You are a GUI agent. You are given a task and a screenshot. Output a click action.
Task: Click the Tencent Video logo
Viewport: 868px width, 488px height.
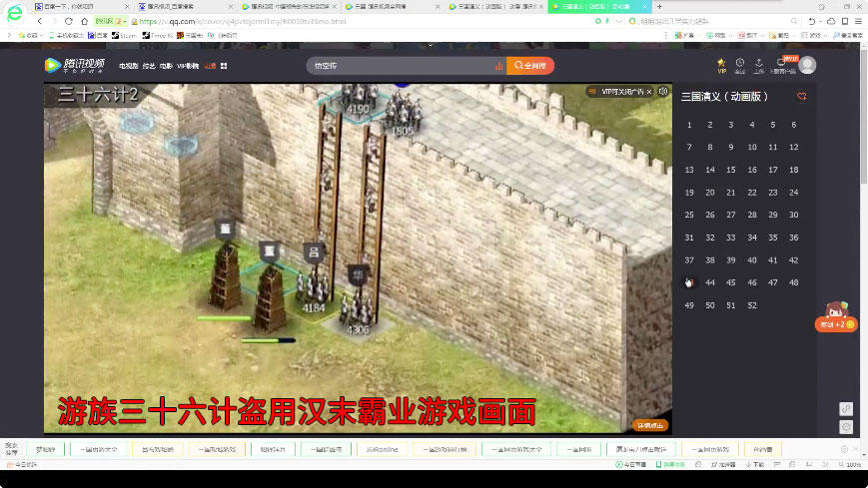coord(75,65)
